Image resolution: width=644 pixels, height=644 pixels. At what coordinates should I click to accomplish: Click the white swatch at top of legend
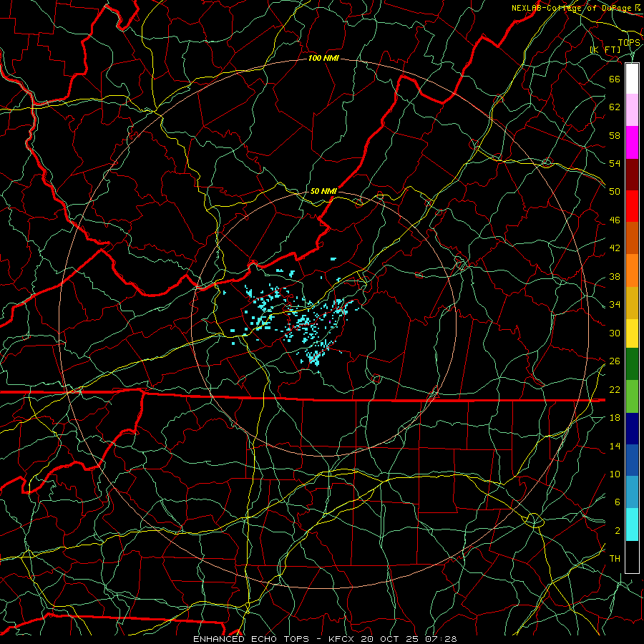coord(632,79)
